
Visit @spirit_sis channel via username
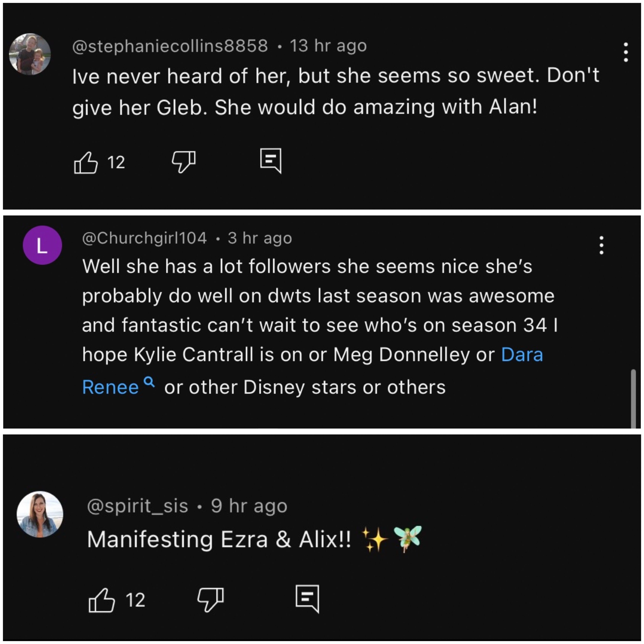tap(137, 506)
